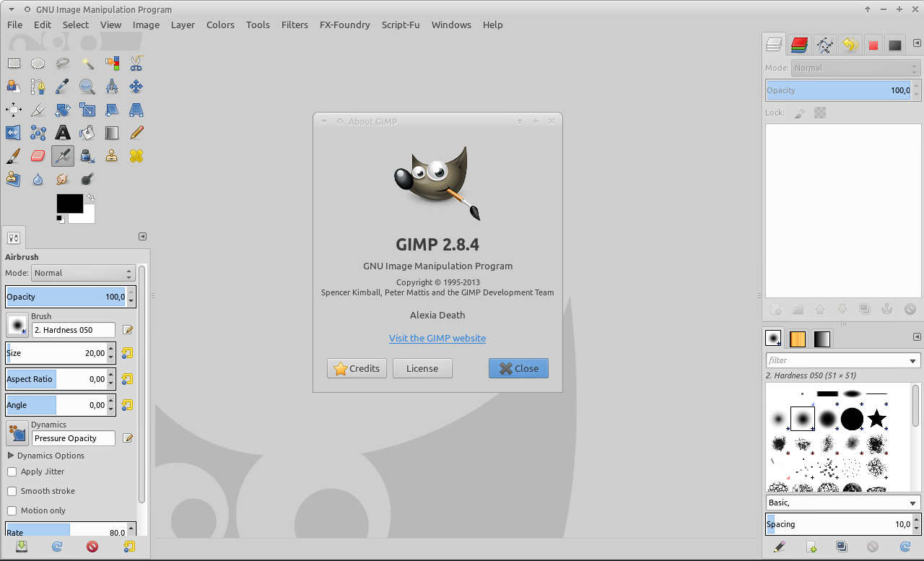Open the FX-Foundry menu
Screen dimensions: 924x561
344,25
